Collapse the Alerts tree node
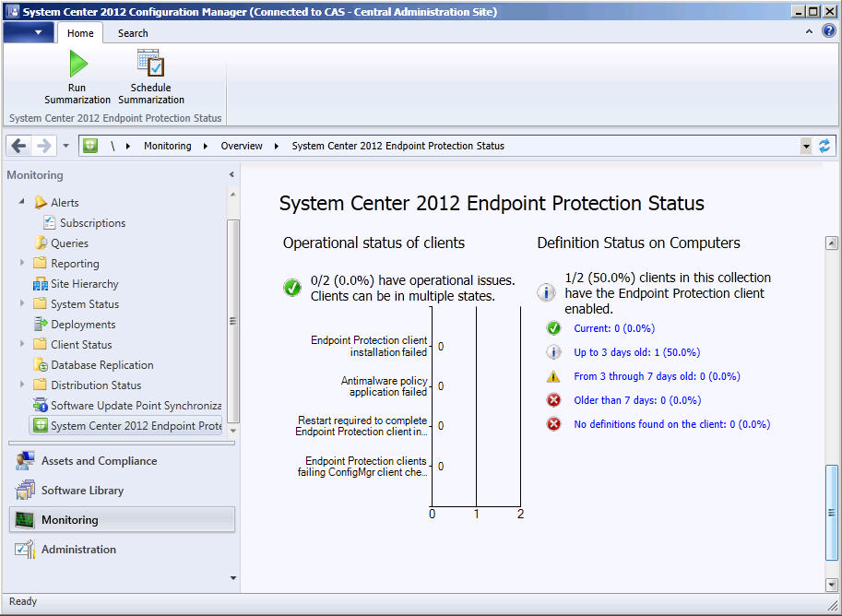Screen dimensions: 842x616 pyautogui.click(x=21, y=201)
